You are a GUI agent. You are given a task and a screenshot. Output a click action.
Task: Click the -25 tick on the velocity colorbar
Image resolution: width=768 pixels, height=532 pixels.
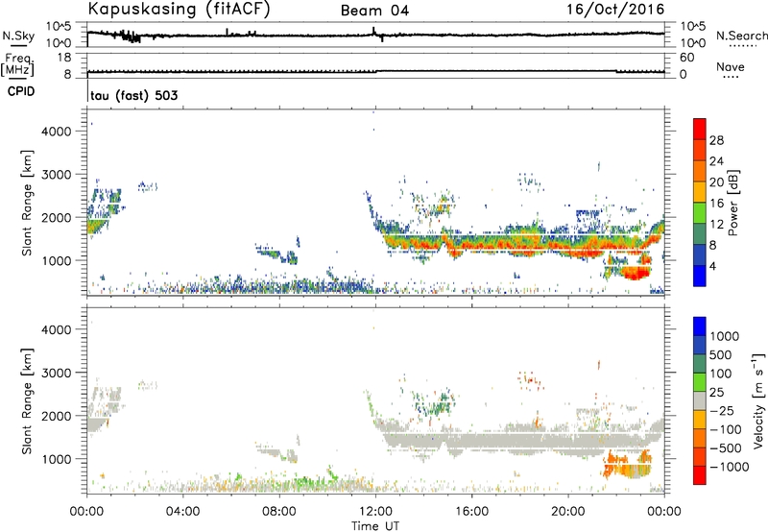(x=722, y=410)
